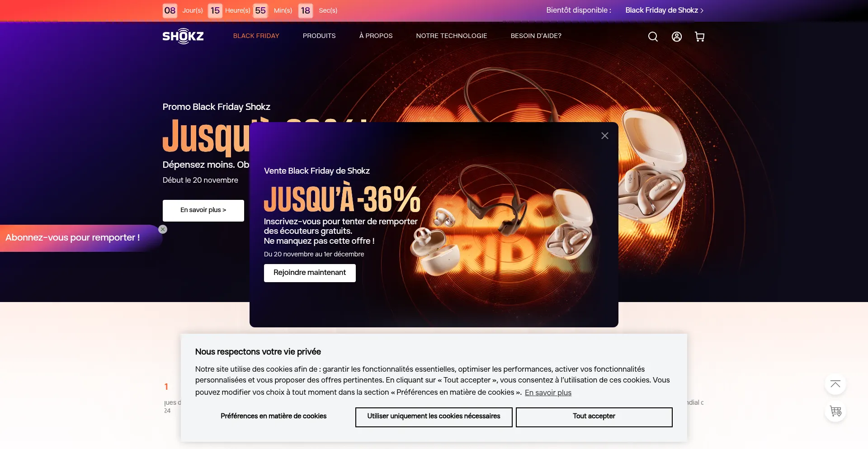Open the floating cart widget icon

click(835, 411)
